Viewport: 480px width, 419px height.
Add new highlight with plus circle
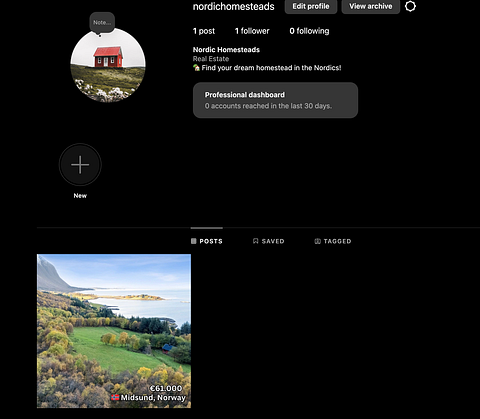[80, 165]
